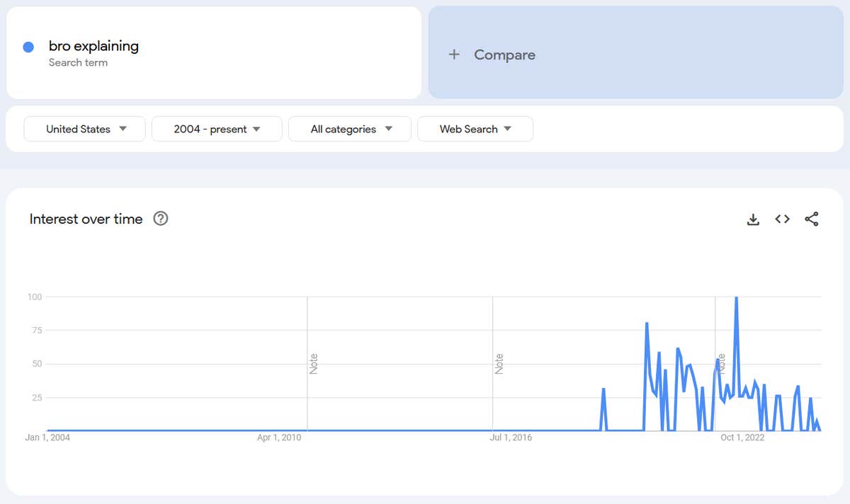Click the blue dot beside bro explaining

(28, 47)
